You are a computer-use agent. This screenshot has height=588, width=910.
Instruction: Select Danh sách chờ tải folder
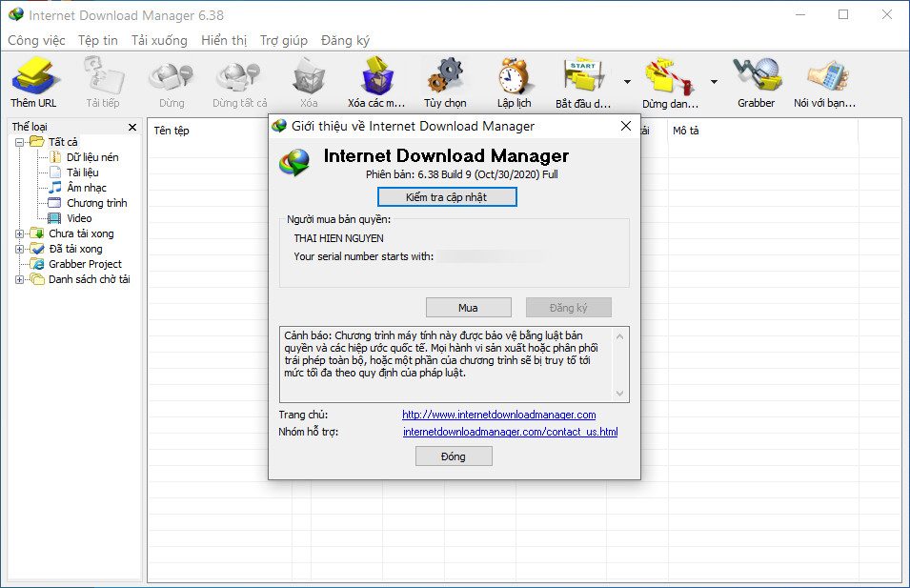coord(89,279)
